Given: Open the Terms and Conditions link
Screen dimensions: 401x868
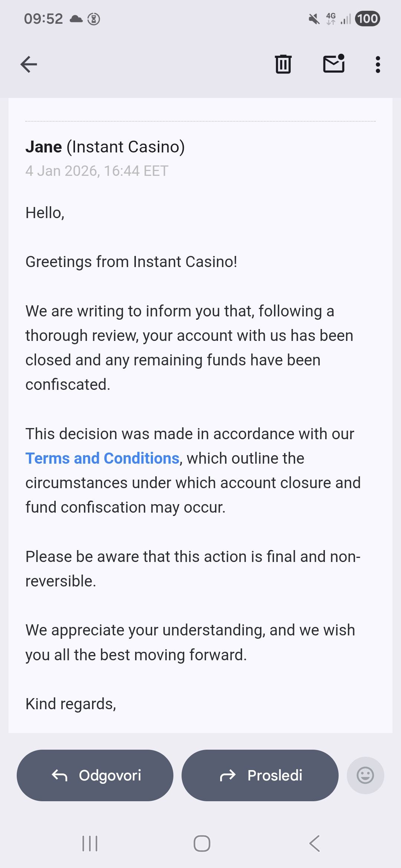Looking at the screenshot, I should 102,458.
